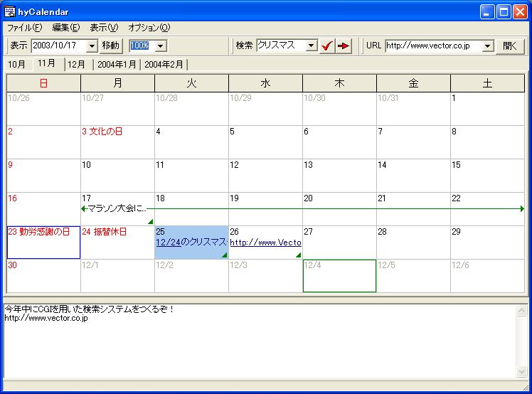Click the green corner marker in day 17

click(151, 222)
